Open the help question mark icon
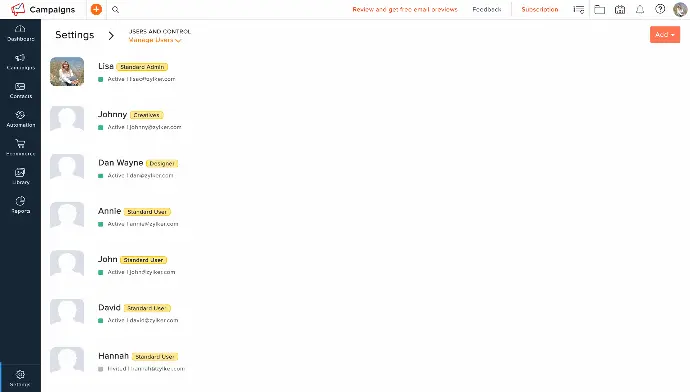Viewport: 690px width, 392px height. pos(660,9)
